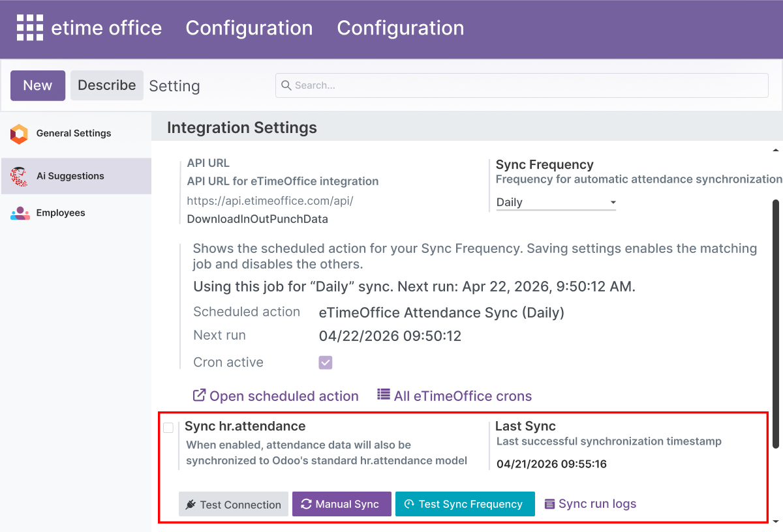
Task: Click into the Search input field
Action: [522, 85]
